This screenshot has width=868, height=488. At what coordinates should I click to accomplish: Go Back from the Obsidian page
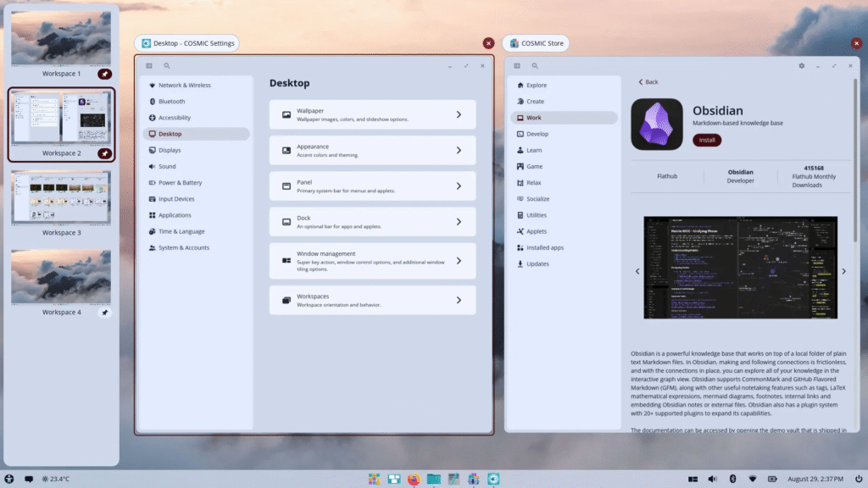tap(648, 81)
